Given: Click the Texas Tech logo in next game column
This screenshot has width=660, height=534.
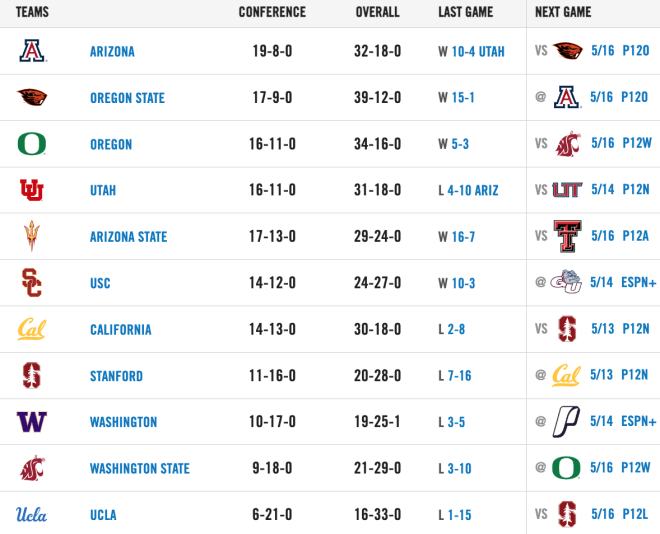Looking at the screenshot, I should [x=567, y=236].
